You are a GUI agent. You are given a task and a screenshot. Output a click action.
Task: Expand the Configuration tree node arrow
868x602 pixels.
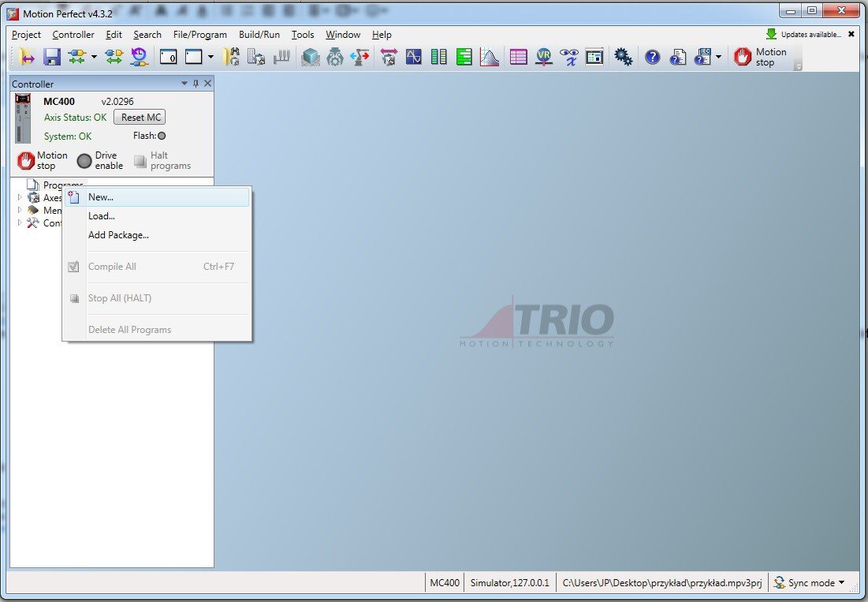pos(20,222)
